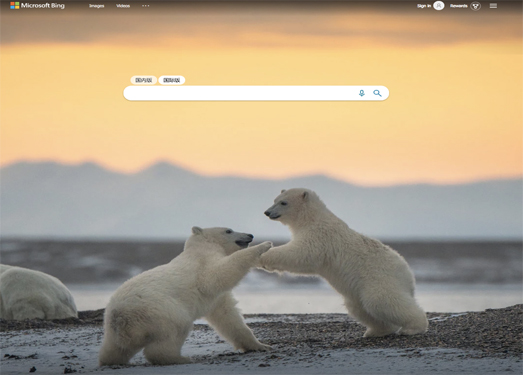
Task: Focus the Bing search input box
Action: (240, 93)
